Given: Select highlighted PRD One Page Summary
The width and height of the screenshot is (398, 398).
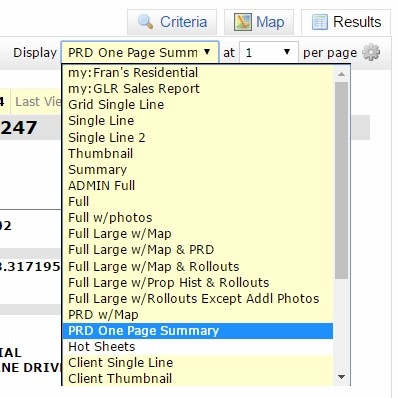Looking at the screenshot, I should 197,330.
